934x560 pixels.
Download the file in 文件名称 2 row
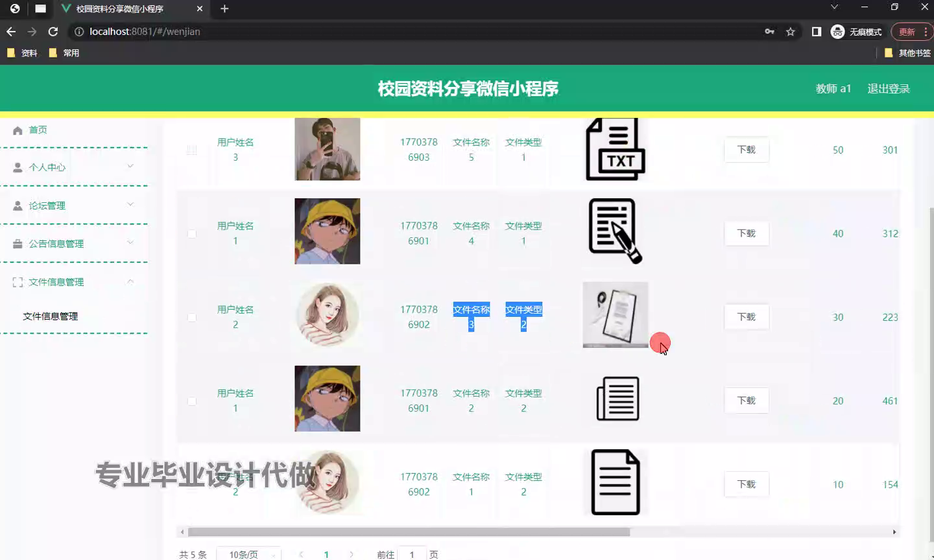coord(747,401)
